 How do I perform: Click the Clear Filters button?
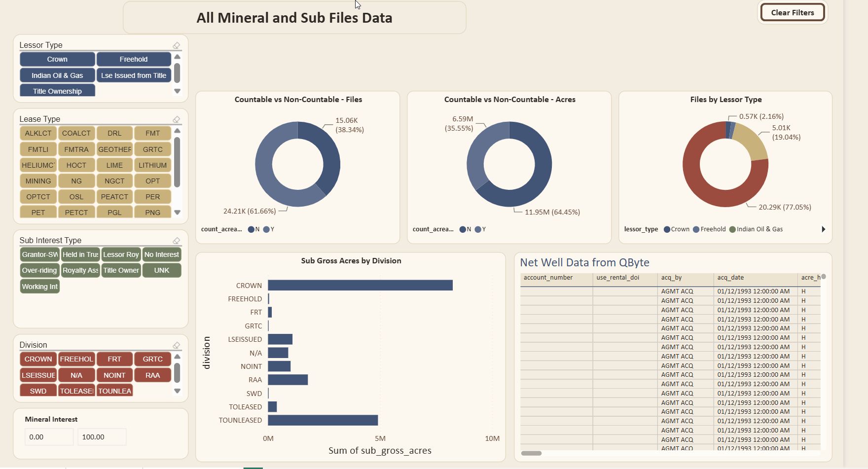coord(793,13)
